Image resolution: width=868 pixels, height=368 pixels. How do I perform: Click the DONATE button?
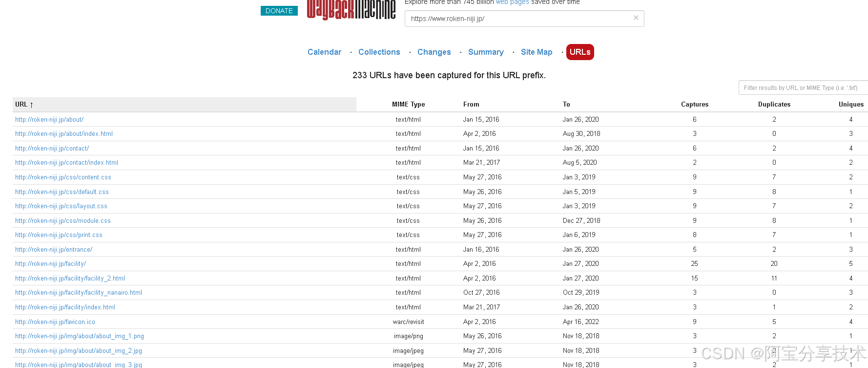(x=279, y=11)
